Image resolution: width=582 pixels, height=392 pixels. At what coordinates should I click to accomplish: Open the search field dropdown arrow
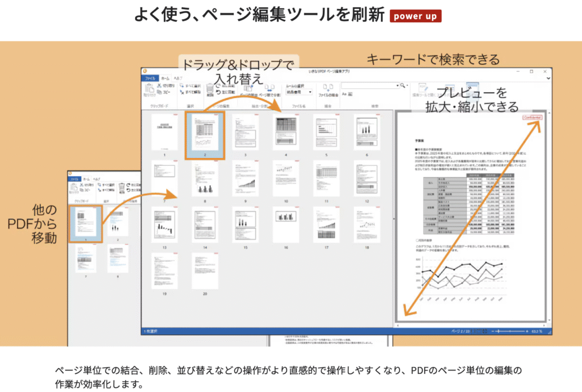[x=397, y=86]
